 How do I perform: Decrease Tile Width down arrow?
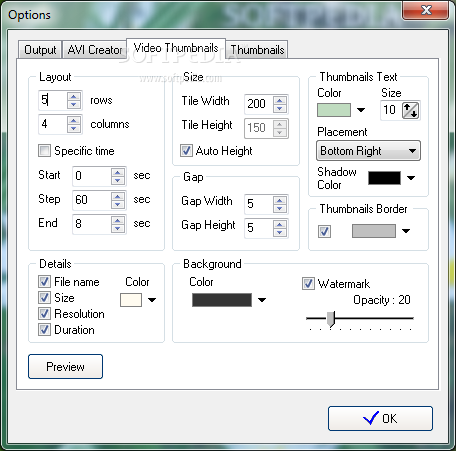(280, 108)
